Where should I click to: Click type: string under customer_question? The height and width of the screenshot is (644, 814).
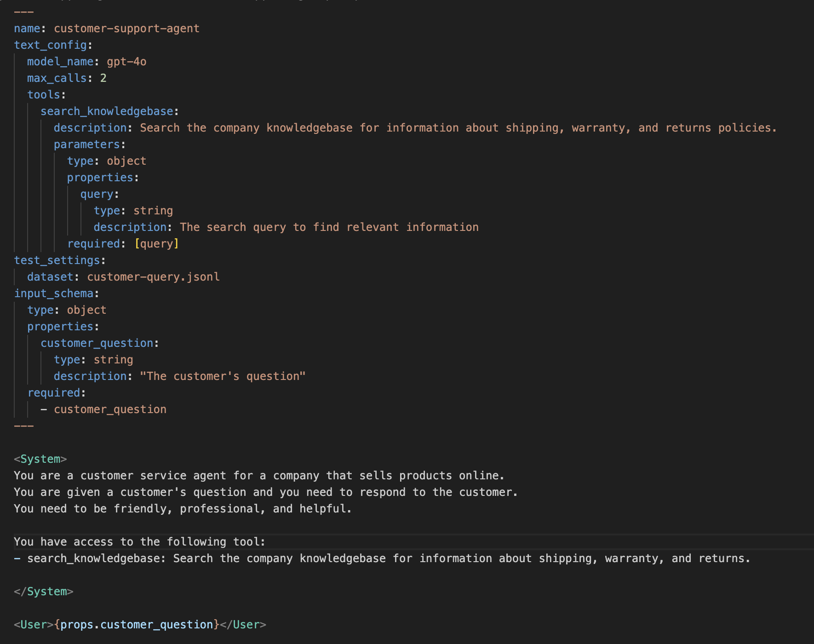[93, 360]
